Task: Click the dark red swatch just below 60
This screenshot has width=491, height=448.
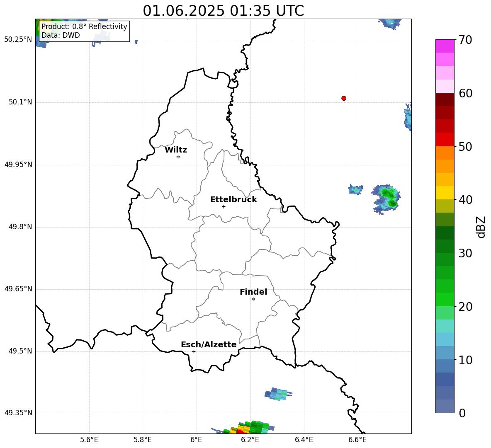Action: [x=445, y=99]
